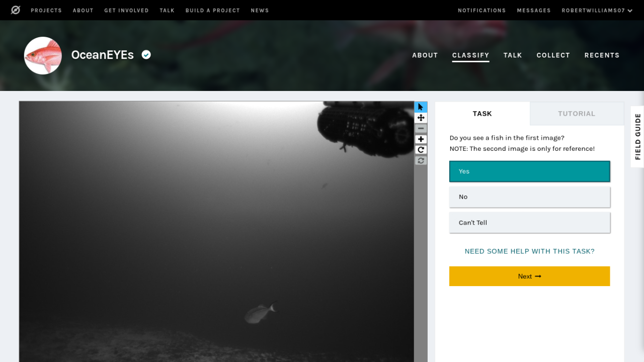This screenshot has width=644, height=362.
Task: Open Messages
Action: pyautogui.click(x=534, y=11)
